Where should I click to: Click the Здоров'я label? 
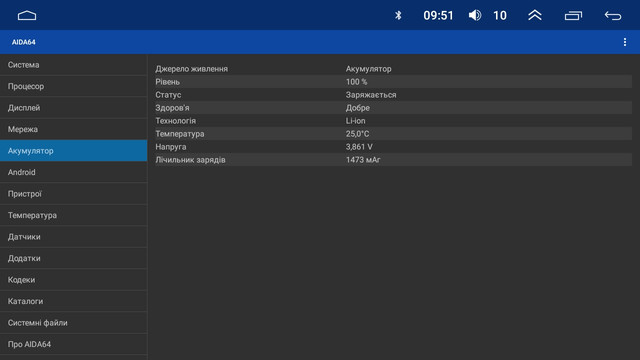pos(172,108)
